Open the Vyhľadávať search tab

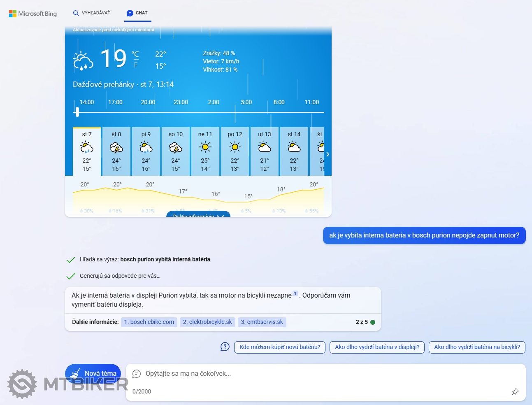(x=91, y=13)
